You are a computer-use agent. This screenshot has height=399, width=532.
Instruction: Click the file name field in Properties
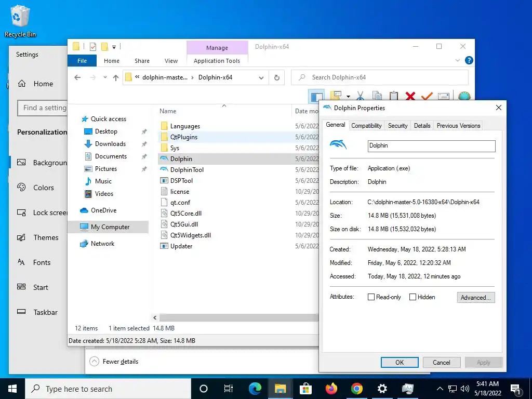(431, 146)
